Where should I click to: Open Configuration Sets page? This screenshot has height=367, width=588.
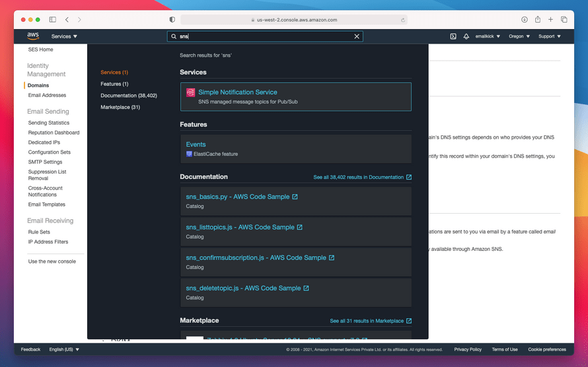(x=49, y=152)
